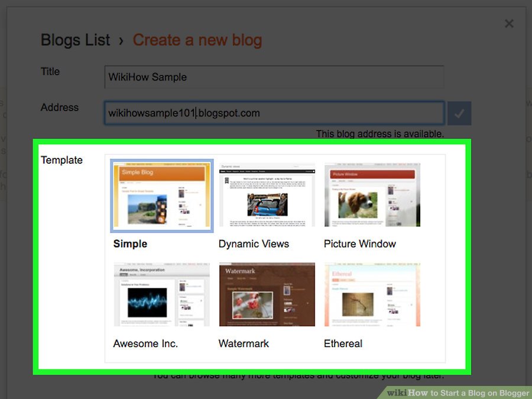
Task: Pick the Ethereal template thumbnail
Action: coord(372,294)
